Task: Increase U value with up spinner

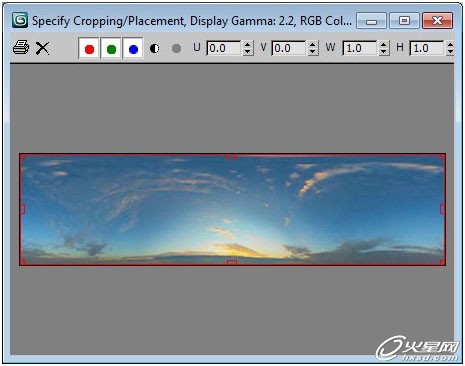Action: click(x=247, y=45)
